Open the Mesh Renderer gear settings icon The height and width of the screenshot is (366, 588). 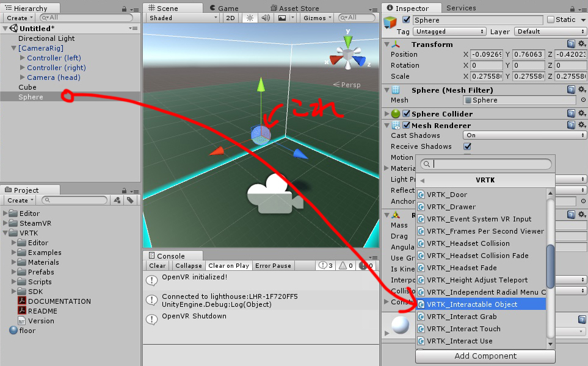pyautogui.click(x=581, y=124)
